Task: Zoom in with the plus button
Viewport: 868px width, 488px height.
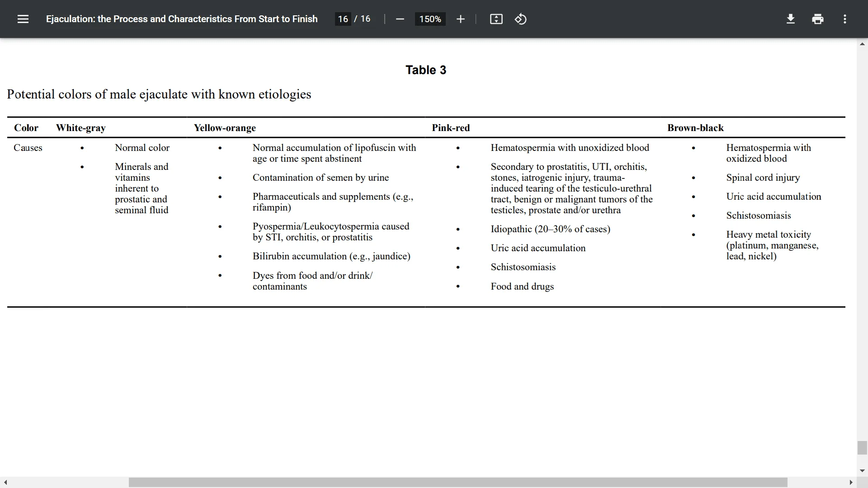Action: coord(460,19)
